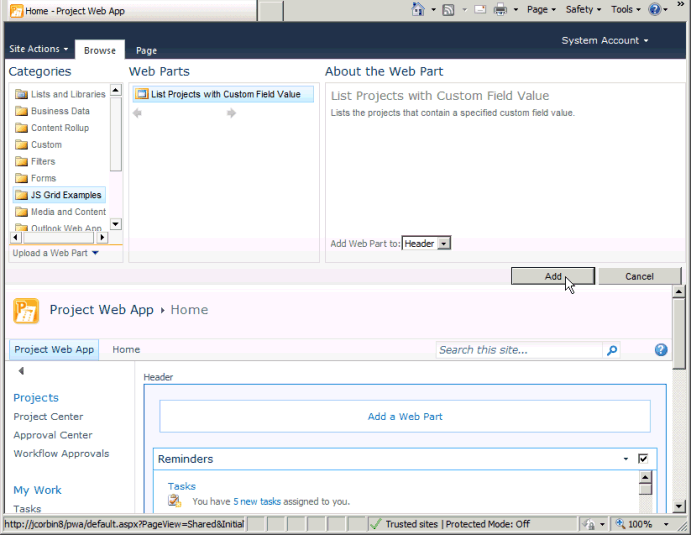691x535 pixels.
Task: Click the Tasks reminder icon
Action: pos(175,501)
